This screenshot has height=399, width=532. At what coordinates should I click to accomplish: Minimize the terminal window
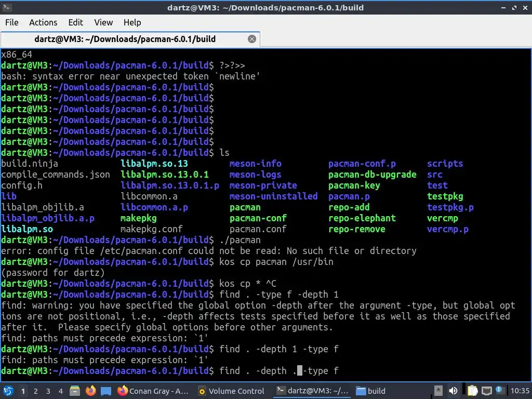tap(503, 7)
